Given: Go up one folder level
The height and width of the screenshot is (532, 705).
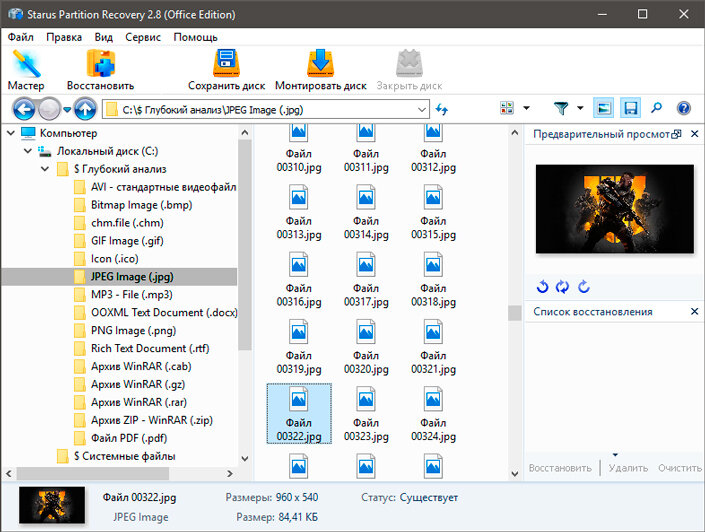Looking at the screenshot, I should coord(85,109).
